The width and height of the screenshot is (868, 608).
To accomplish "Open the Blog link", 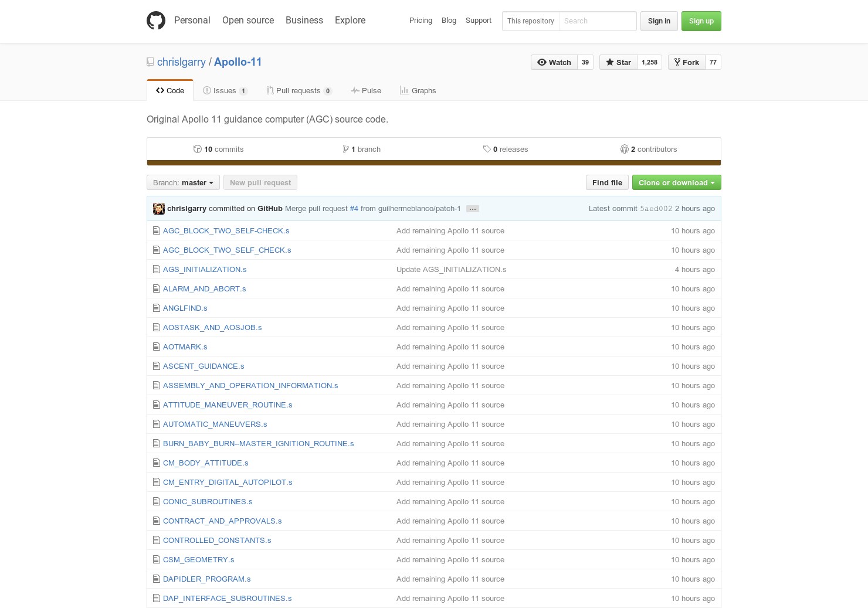I will pos(449,21).
